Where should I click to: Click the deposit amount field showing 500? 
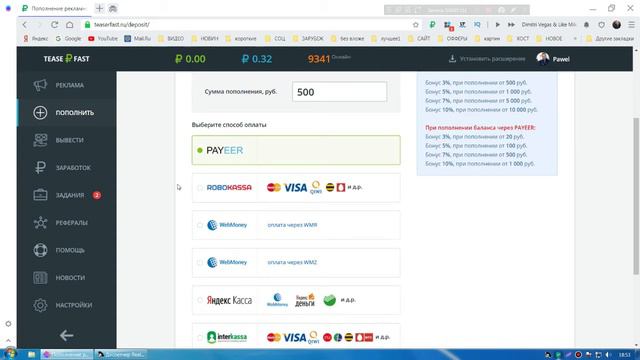(x=339, y=92)
